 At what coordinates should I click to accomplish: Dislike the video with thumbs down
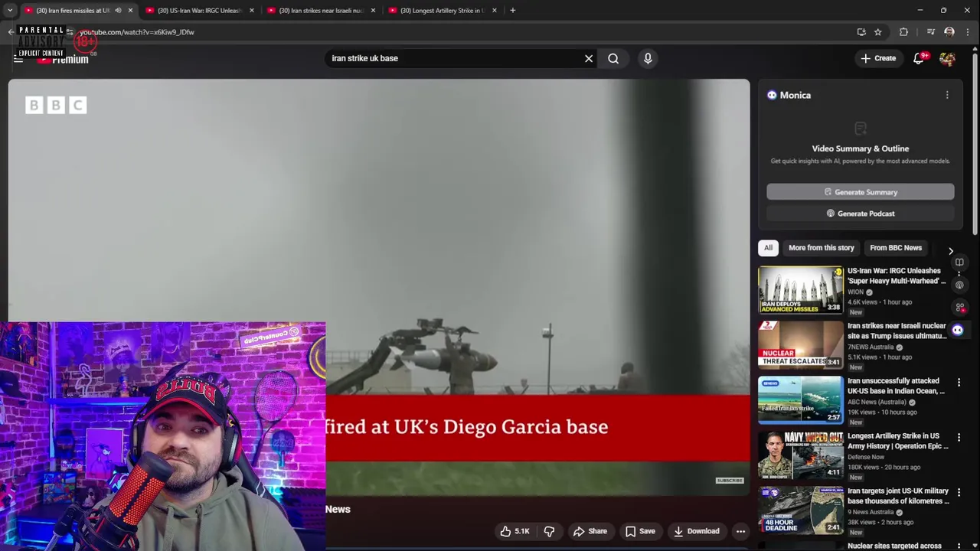[x=549, y=531]
